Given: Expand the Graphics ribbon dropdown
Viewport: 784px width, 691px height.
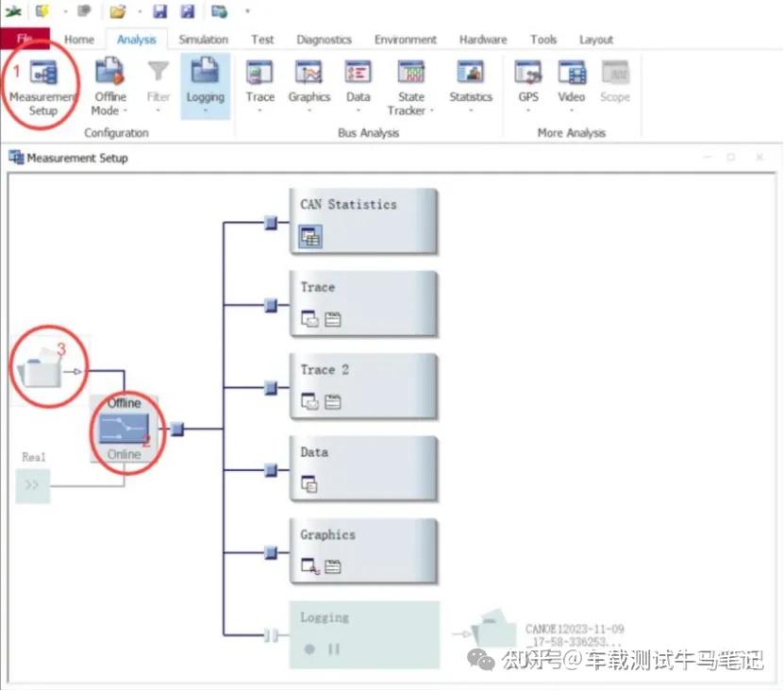Looking at the screenshot, I should click(x=309, y=110).
